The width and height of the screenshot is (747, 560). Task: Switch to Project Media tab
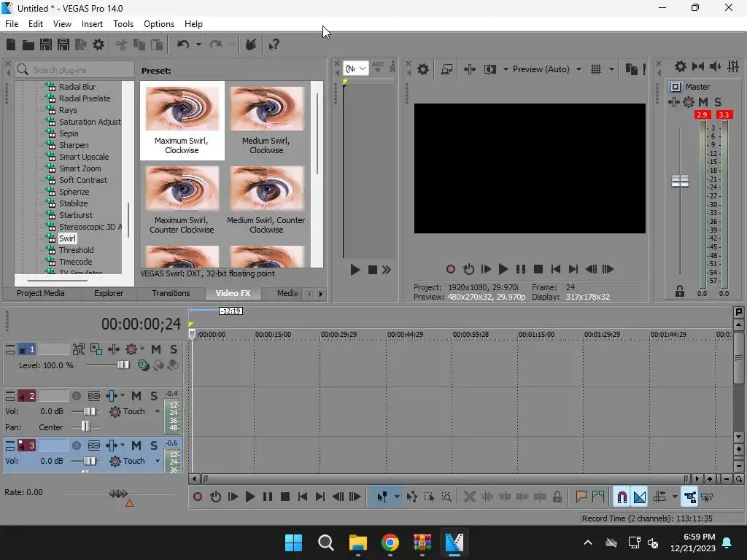pos(41,293)
